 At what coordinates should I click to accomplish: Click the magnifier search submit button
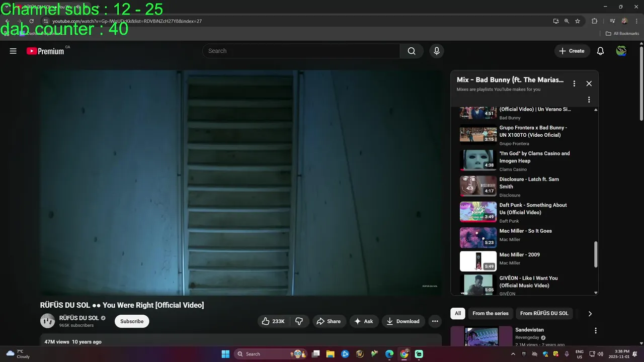tap(412, 51)
